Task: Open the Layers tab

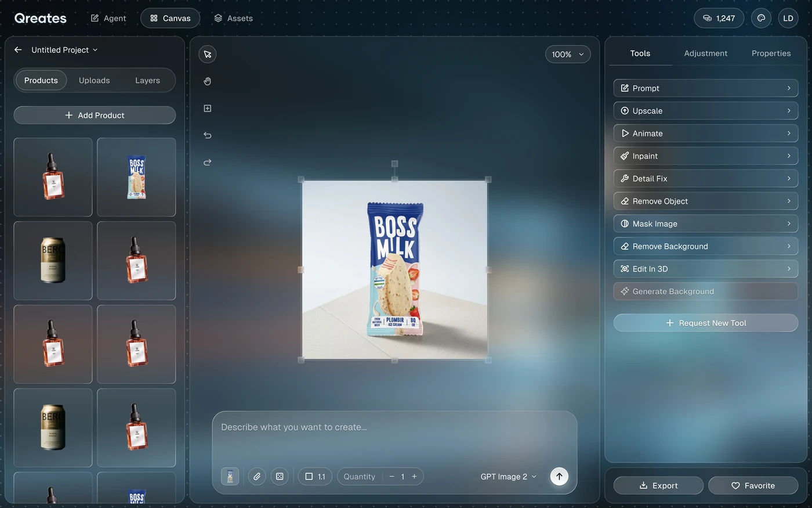Action: click(x=147, y=80)
